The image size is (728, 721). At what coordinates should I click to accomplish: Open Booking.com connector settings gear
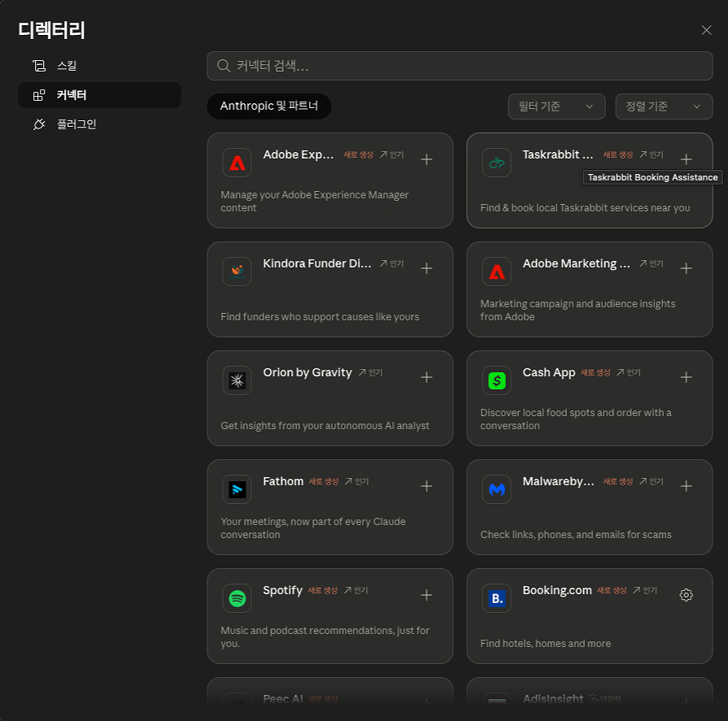686,595
